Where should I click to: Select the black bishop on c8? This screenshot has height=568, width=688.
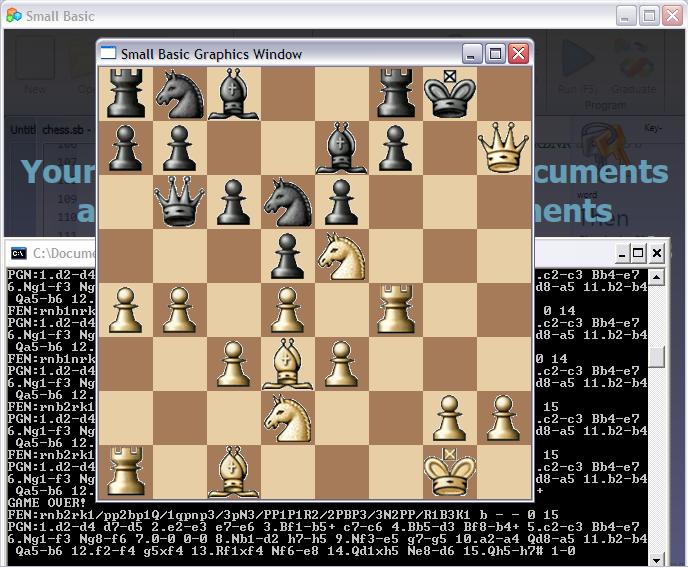tap(234, 94)
